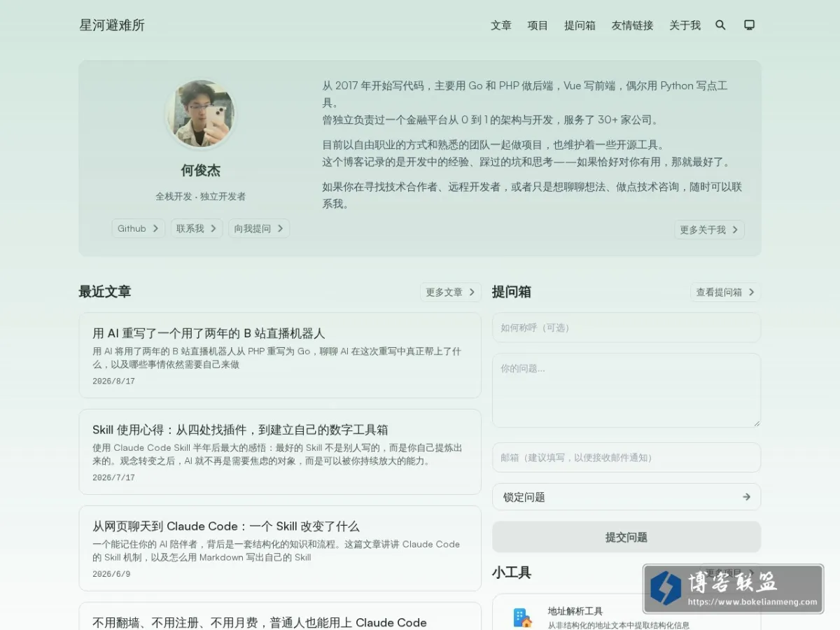Image resolution: width=840 pixels, height=630 pixels.
Task: Click the 更多文章 button
Action: click(x=451, y=292)
